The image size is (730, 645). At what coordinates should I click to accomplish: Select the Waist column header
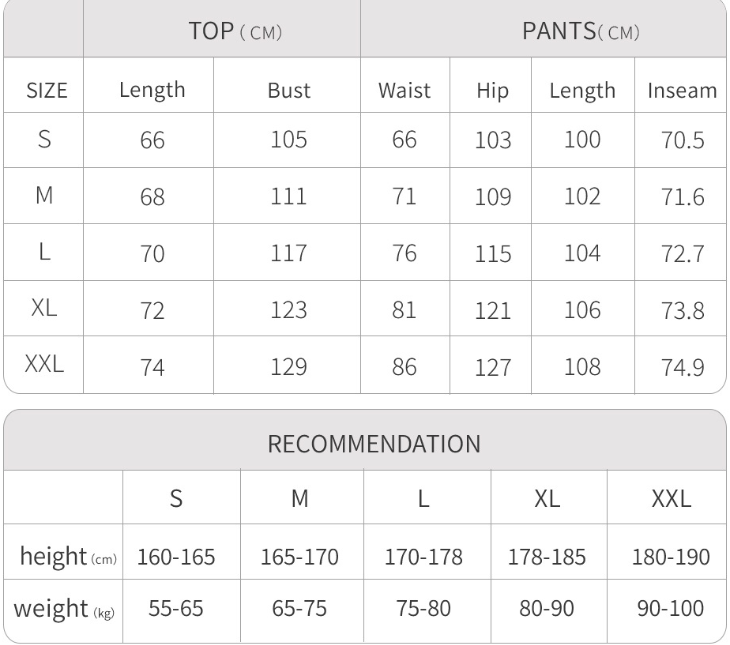tap(404, 90)
